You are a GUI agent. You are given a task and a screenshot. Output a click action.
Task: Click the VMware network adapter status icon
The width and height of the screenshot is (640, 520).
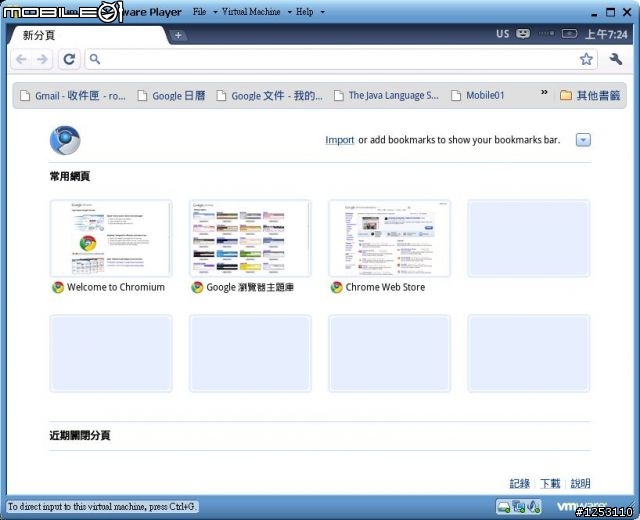(519, 507)
